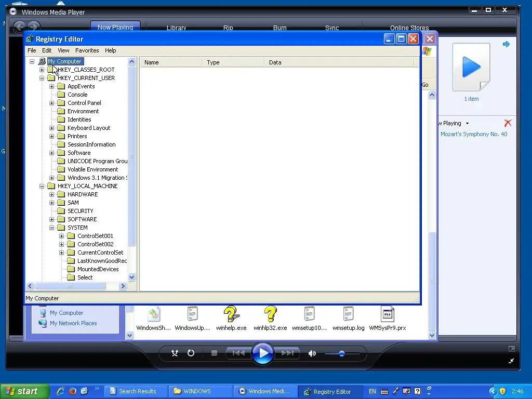Open the Now Playing list dropdown arrow
532x399 pixels.
click(x=467, y=124)
